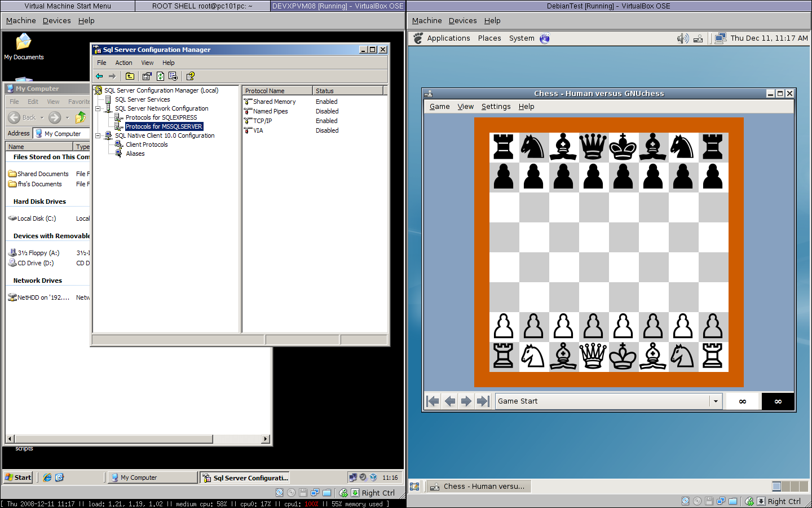Select Aliases tree item

pyautogui.click(x=135, y=154)
